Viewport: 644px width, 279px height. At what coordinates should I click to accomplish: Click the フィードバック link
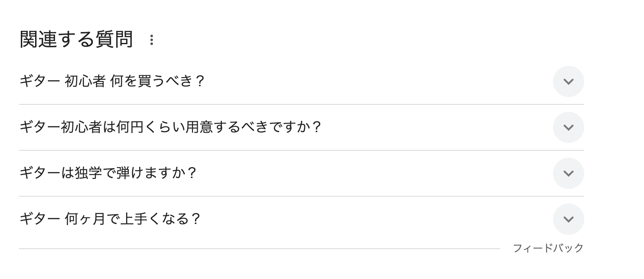pos(548,248)
